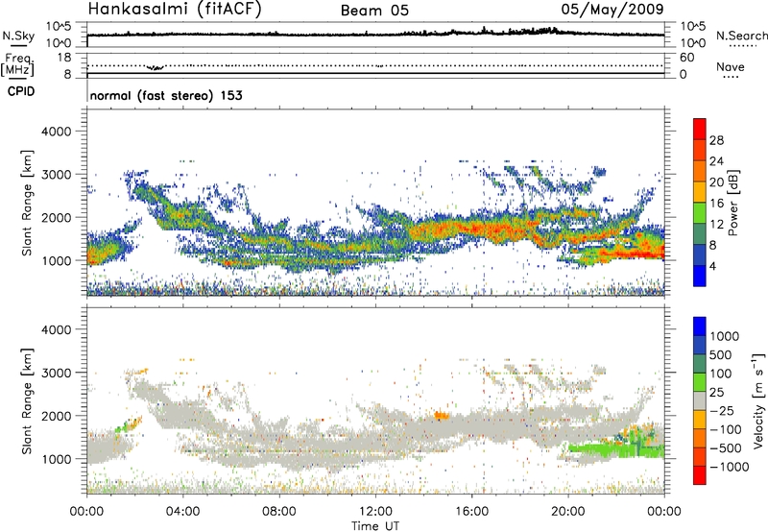Pick the light green segment of power colorbar

pyautogui.click(x=700, y=213)
